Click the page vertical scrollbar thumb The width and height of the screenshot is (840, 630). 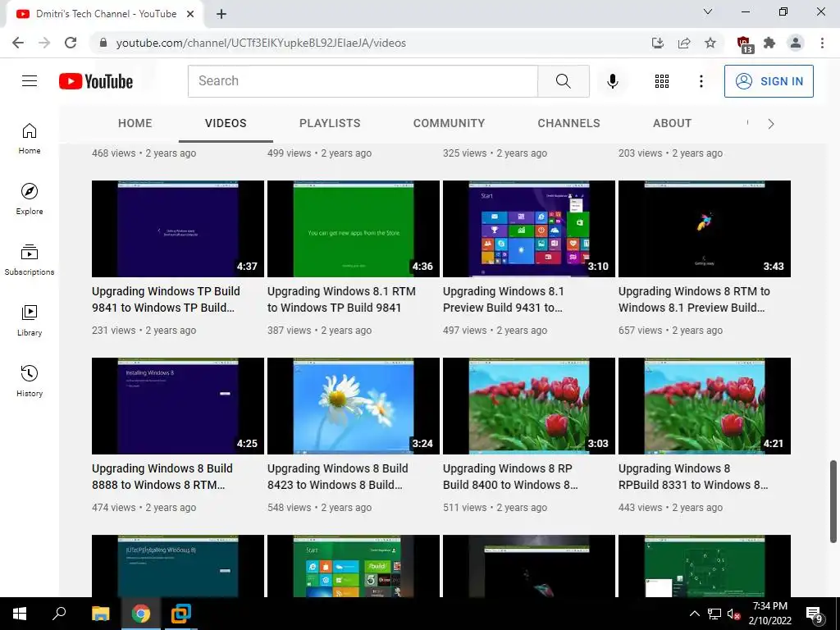pos(833,501)
